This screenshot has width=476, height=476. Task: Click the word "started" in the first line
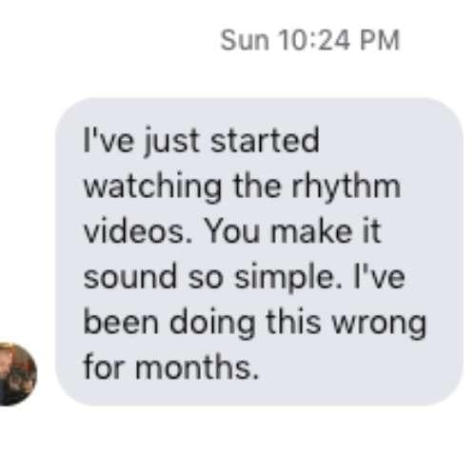coord(265,141)
